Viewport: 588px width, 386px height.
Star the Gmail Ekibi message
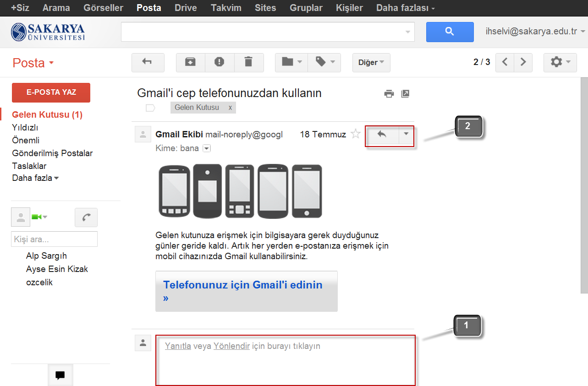[x=356, y=134]
